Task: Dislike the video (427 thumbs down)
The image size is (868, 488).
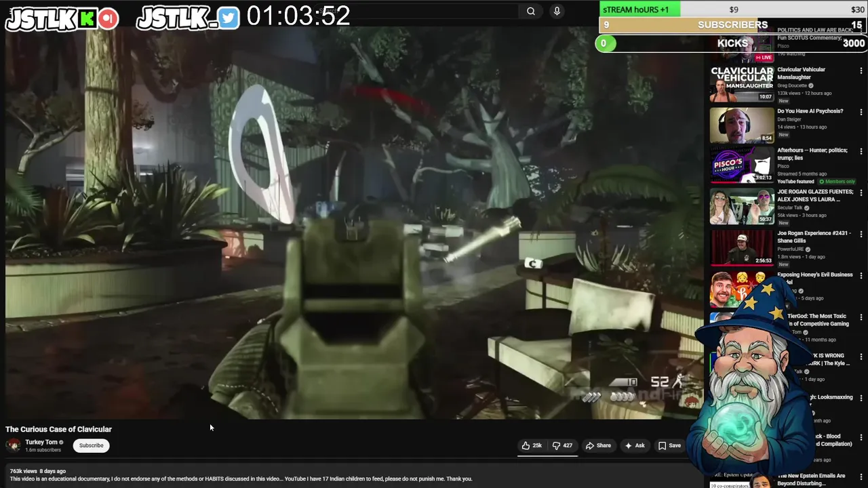Action: click(x=563, y=445)
